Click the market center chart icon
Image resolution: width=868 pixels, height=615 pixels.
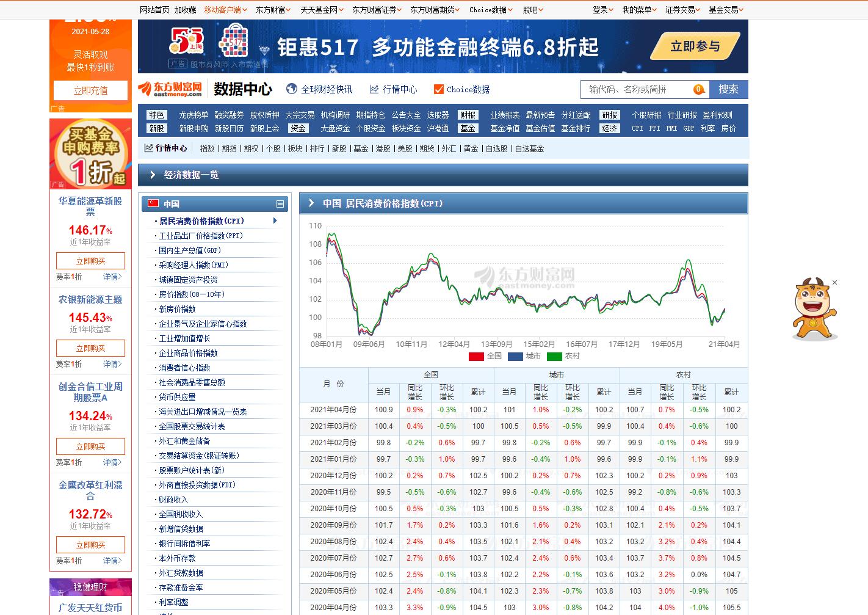click(x=374, y=89)
